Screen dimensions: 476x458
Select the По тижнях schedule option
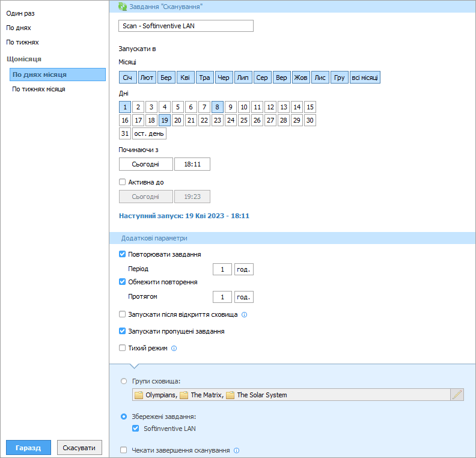pyautogui.click(x=22, y=43)
